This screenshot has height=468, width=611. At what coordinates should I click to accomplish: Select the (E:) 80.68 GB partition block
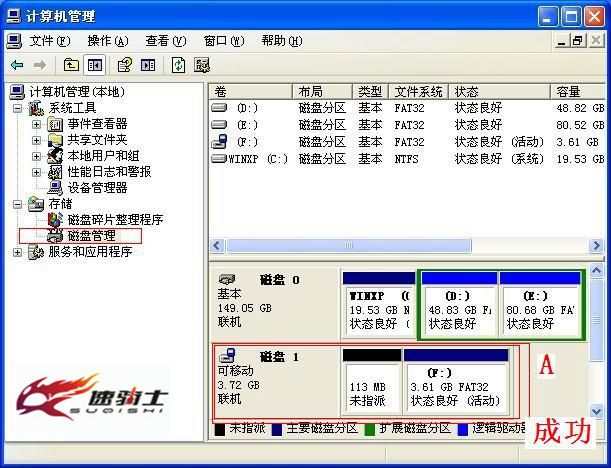coord(540,305)
